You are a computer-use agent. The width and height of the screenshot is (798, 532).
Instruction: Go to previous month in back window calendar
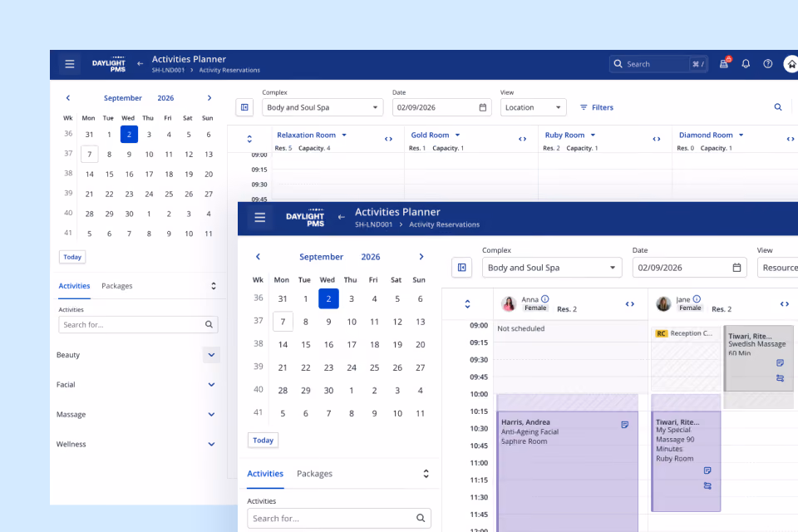(68, 98)
